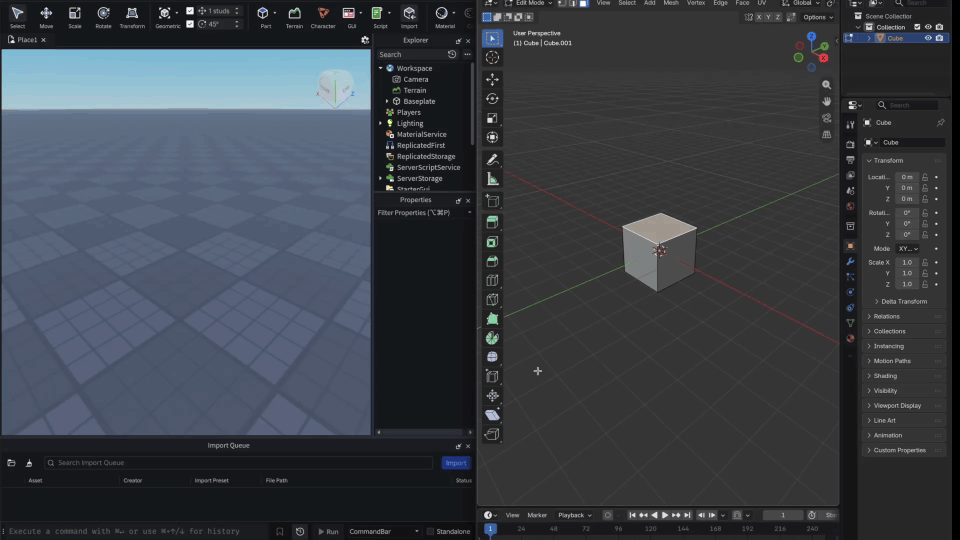The image size is (960, 540).
Task: Select Blender's Move tool in the left toolbar
Action: coord(492,80)
